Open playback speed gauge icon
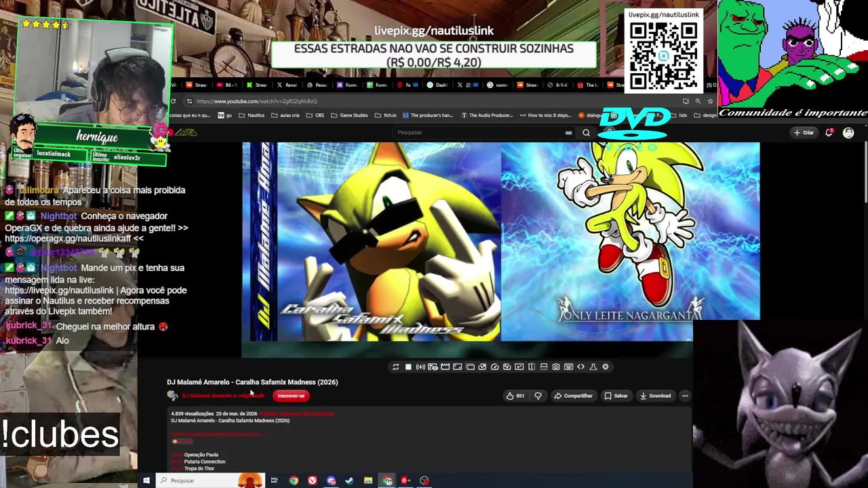The height and width of the screenshot is (488, 868). [494, 367]
